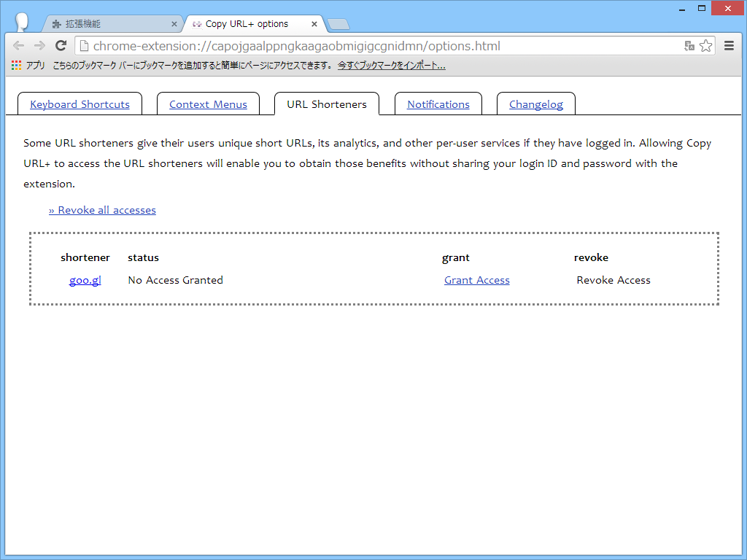
Task: Open the goo.gl shortener link
Action: (x=85, y=280)
